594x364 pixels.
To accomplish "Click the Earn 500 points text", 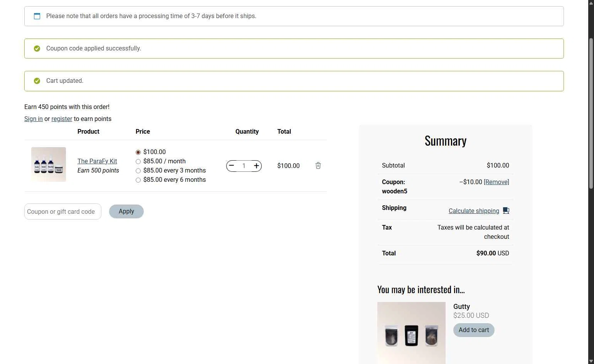I will click(98, 170).
